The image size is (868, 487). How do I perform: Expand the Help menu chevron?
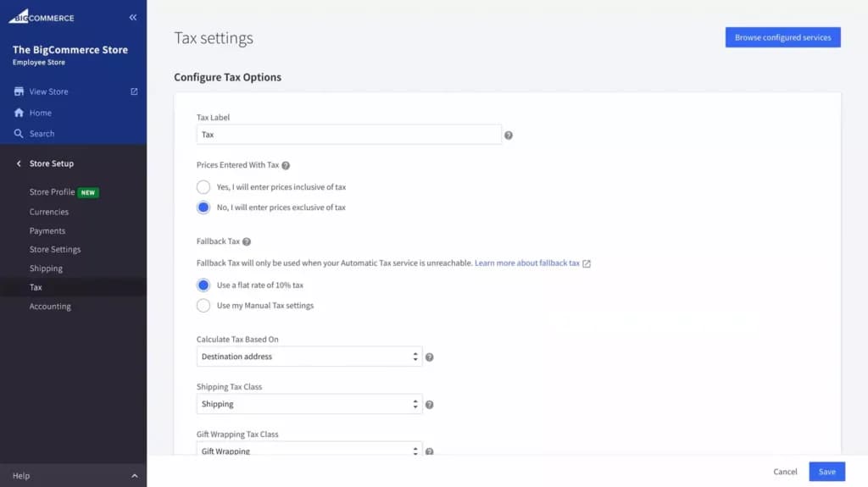coord(135,476)
